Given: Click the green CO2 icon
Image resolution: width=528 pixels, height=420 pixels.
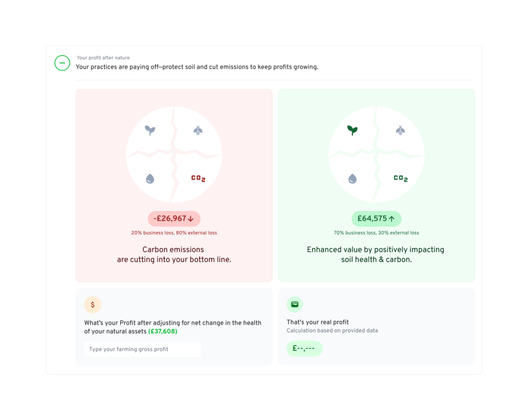Looking at the screenshot, I should pos(401,178).
